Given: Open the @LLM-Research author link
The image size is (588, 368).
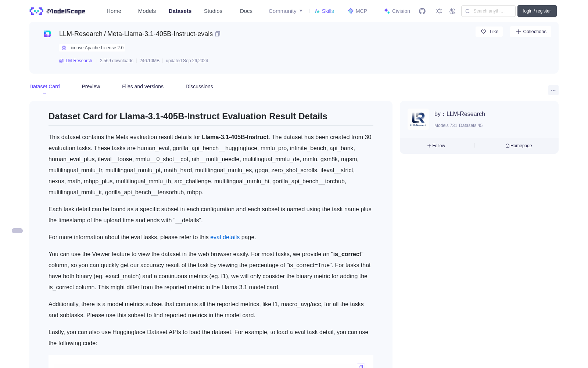Looking at the screenshot, I should (75, 61).
